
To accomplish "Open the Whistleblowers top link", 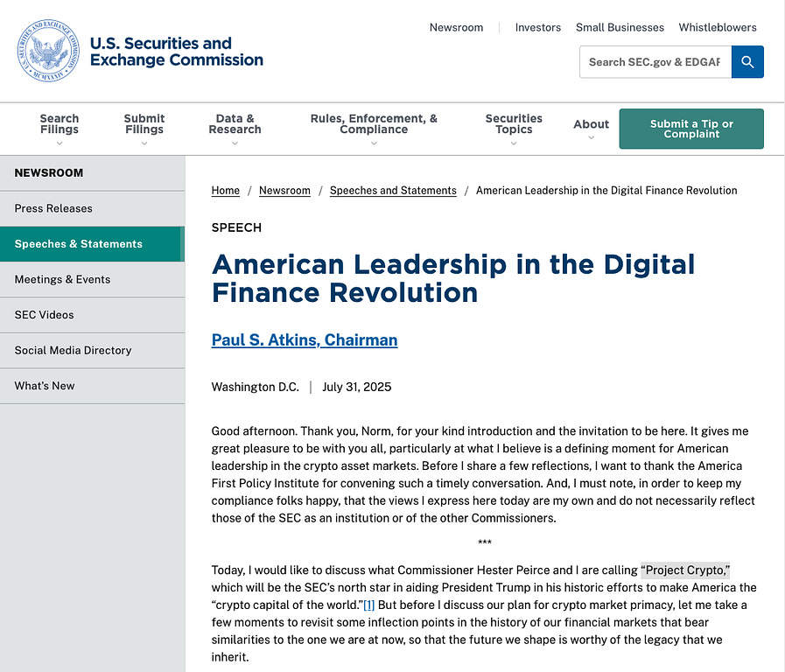I will tap(718, 27).
